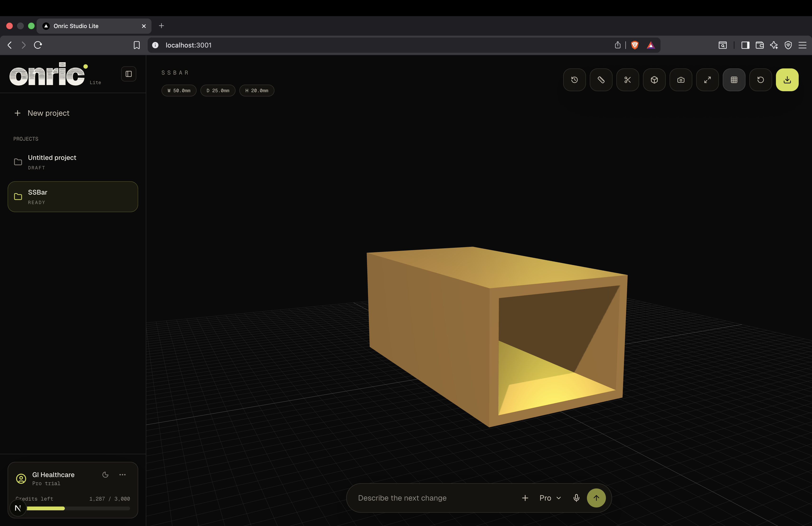Reset the view with rotate icon

click(760, 80)
